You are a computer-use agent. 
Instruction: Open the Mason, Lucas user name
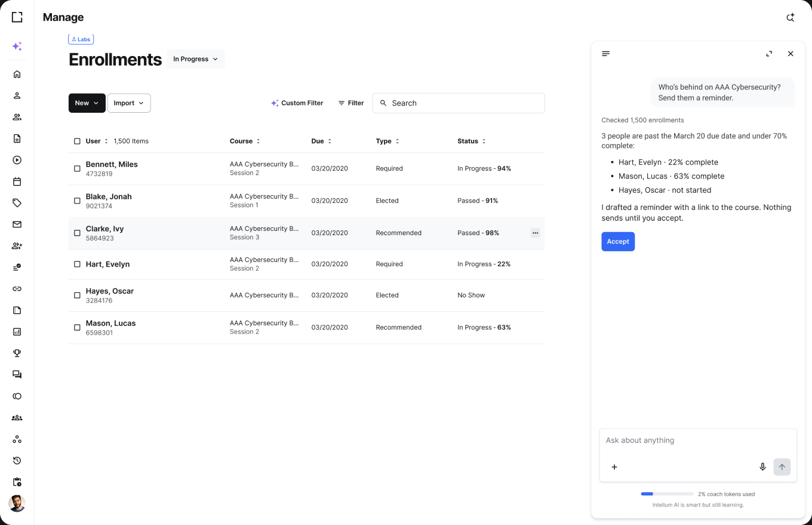[x=110, y=323]
